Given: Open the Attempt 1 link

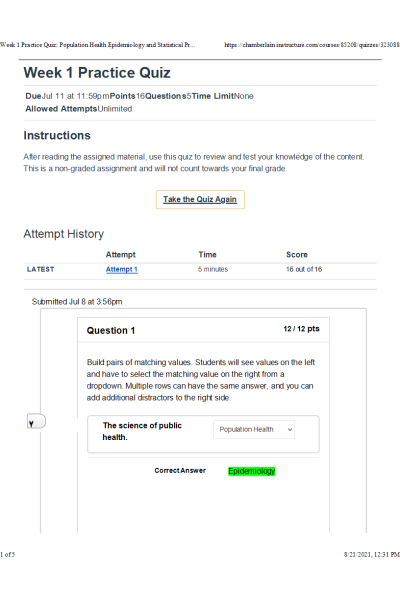Looking at the screenshot, I should 121,269.
